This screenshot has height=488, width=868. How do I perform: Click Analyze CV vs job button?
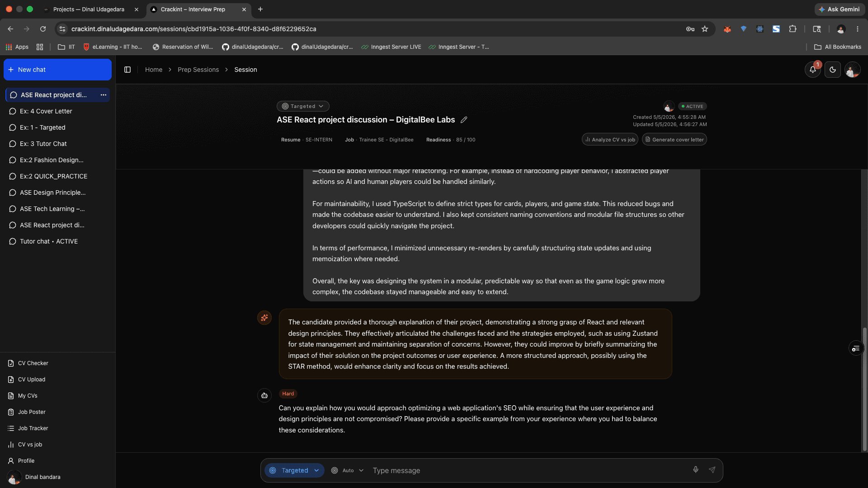[x=610, y=140]
